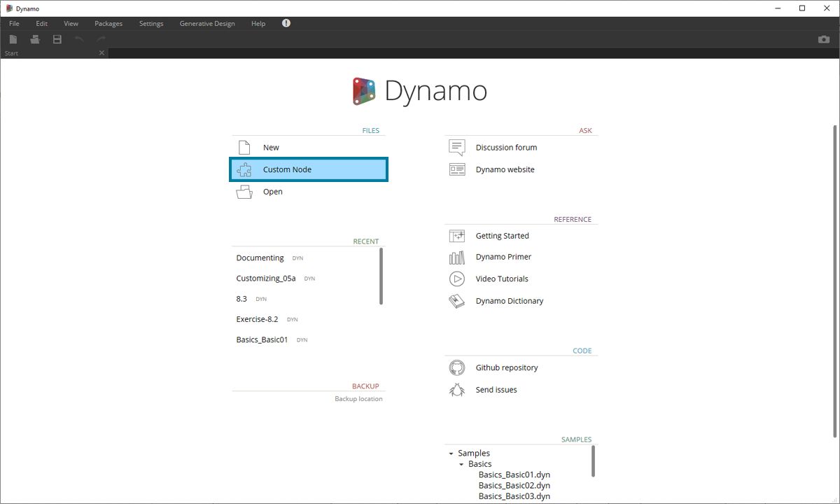Open the Discussion forum link
Viewport: 840px width, 504px height.
click(506, 148)
